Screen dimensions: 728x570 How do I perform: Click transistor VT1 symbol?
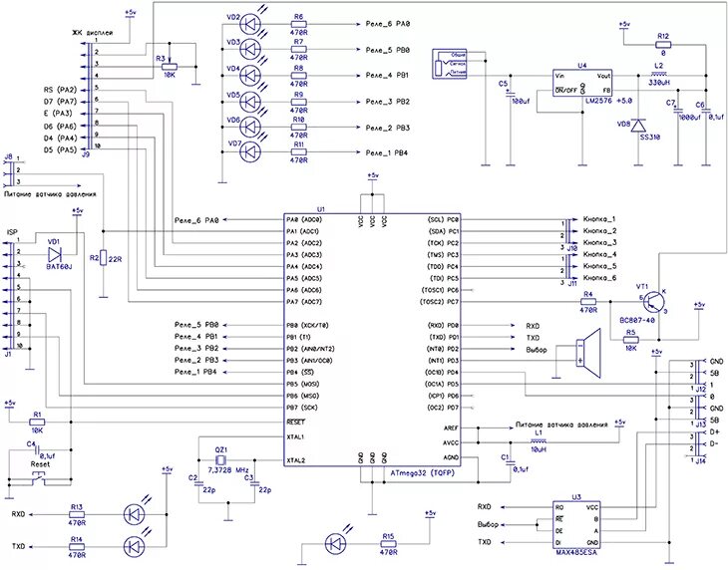(654, 302)
